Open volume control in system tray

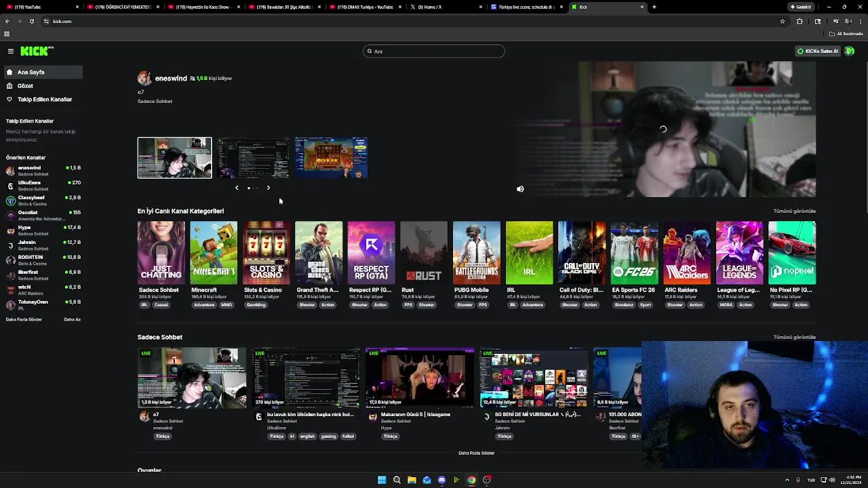[x=832, y=480]
